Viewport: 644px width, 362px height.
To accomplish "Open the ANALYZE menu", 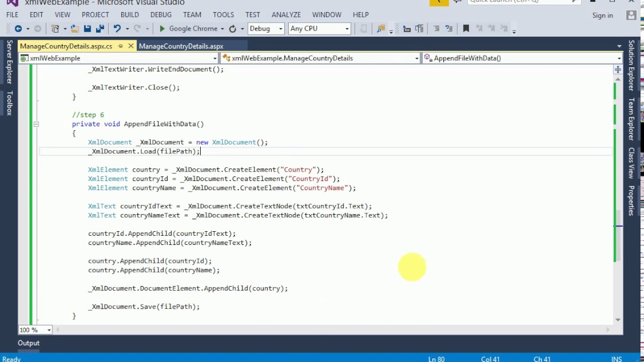I will (286, 15).
